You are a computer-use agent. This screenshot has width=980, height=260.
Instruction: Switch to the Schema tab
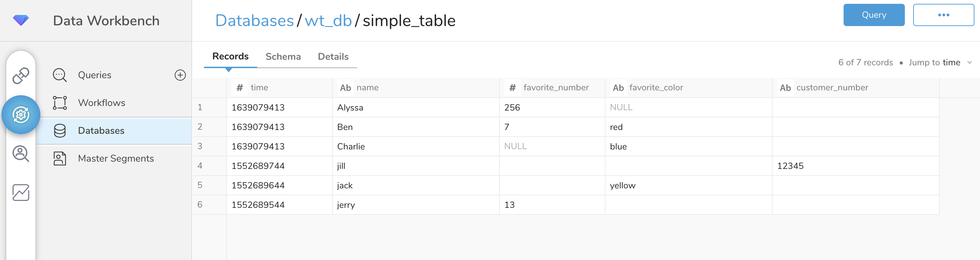point(283,57)
